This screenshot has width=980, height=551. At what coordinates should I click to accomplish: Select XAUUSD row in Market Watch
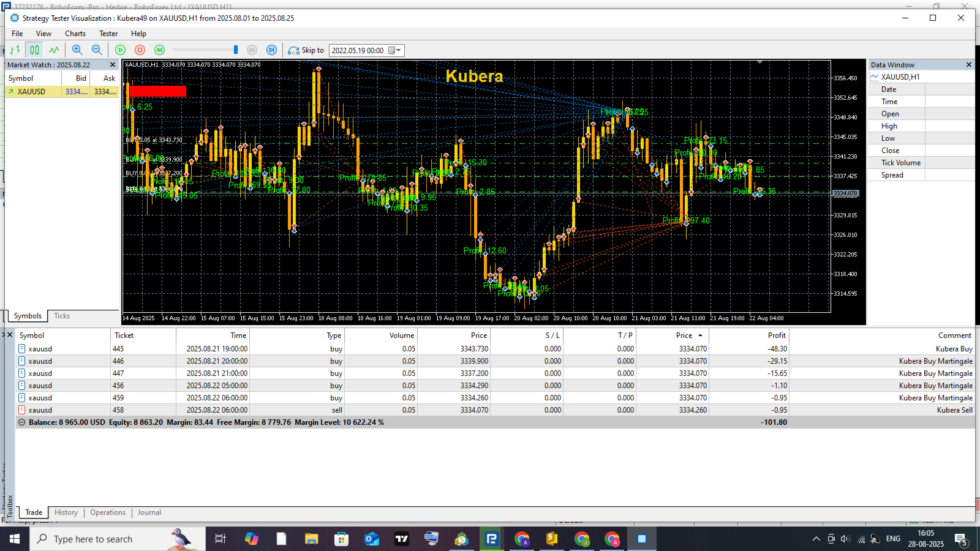pyautogui.click(x=62, y=92)
